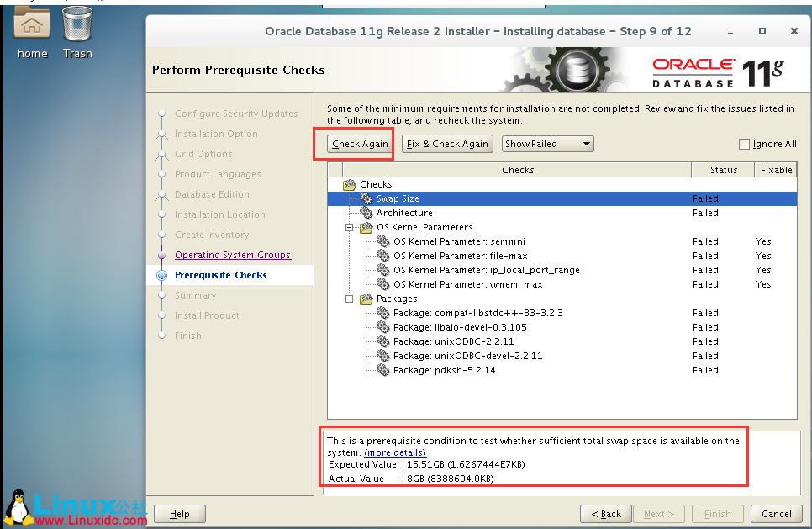Collapse the Packages tree node
812x529 pixels.
(x=350, y=299)
